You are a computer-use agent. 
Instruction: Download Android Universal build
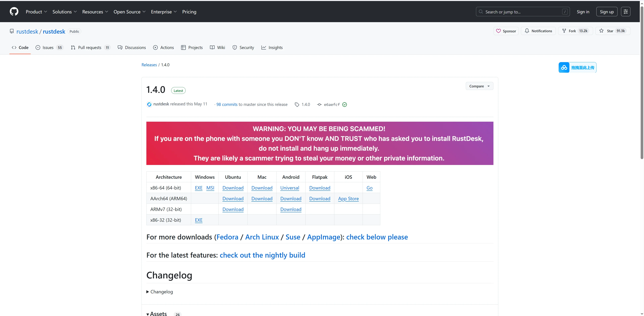(x=290, y=188)
